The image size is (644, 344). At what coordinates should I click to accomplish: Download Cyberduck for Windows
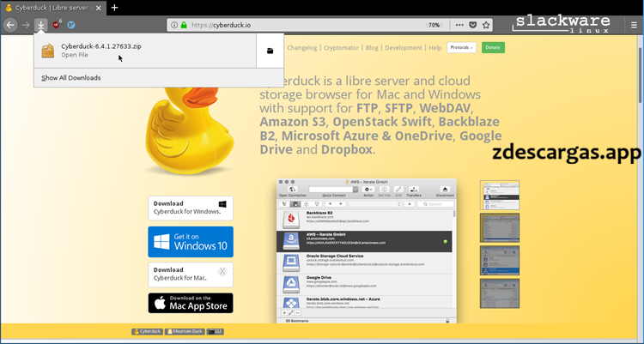point(191,208)
